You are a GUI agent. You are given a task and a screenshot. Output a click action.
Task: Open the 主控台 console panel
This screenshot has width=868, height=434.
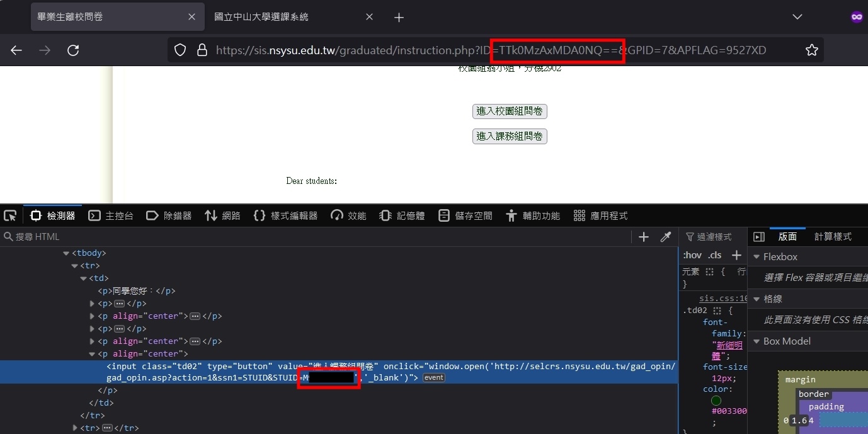(x=111, y=216)
